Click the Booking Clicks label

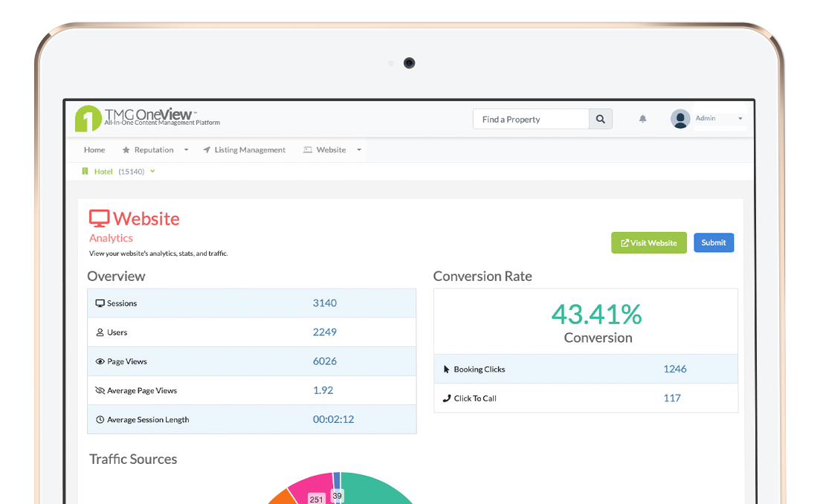pos(480,369)
